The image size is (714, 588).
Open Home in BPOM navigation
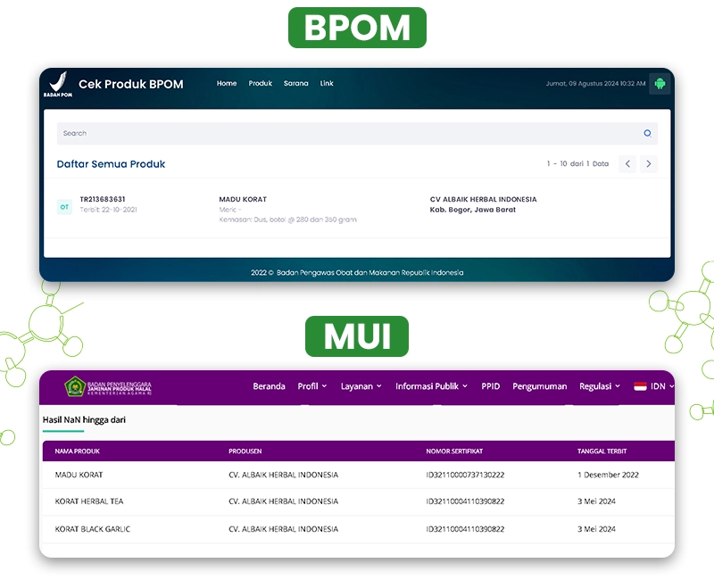pos(227,83)
